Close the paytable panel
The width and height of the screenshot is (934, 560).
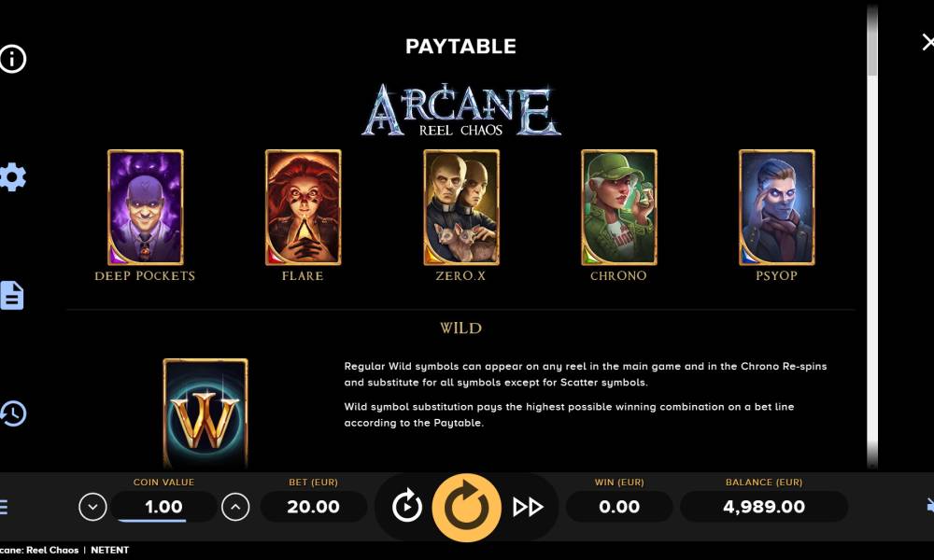[x=927, y=42]
